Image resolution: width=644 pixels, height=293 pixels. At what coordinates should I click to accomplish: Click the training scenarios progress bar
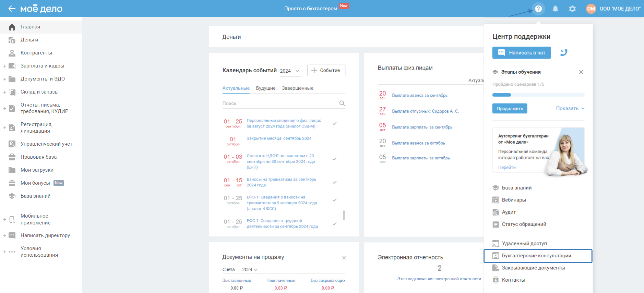coord(538,95)
